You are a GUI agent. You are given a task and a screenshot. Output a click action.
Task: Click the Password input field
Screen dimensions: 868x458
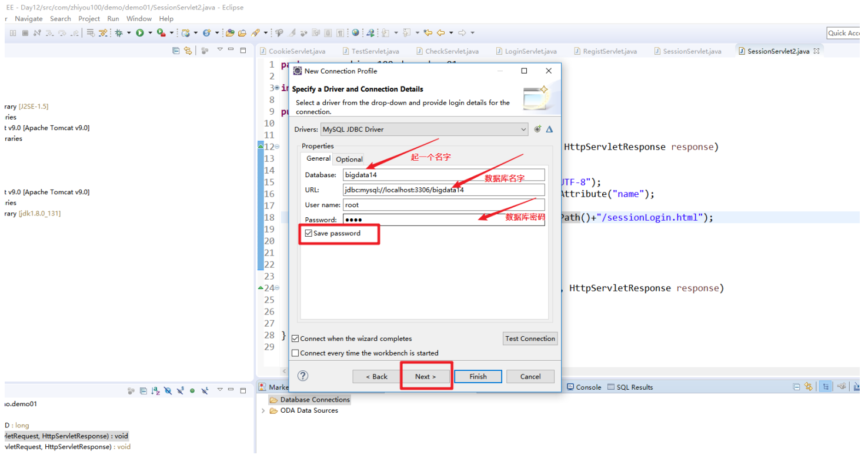pos(444,220)
